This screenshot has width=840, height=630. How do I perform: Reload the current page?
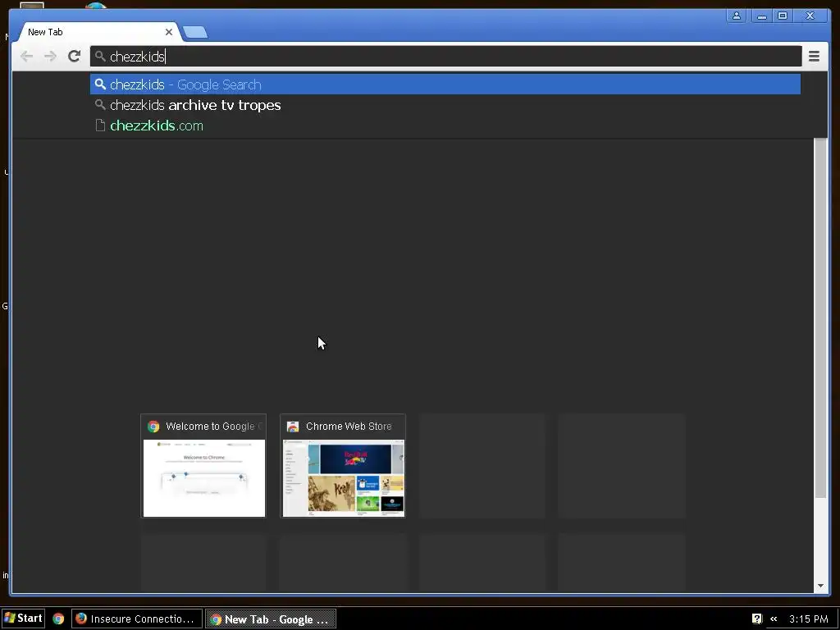[x=75, y=57]
